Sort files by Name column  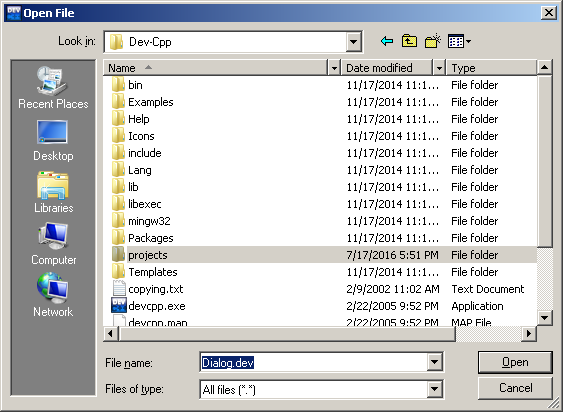pyautogui.click(x=216, y=68)
